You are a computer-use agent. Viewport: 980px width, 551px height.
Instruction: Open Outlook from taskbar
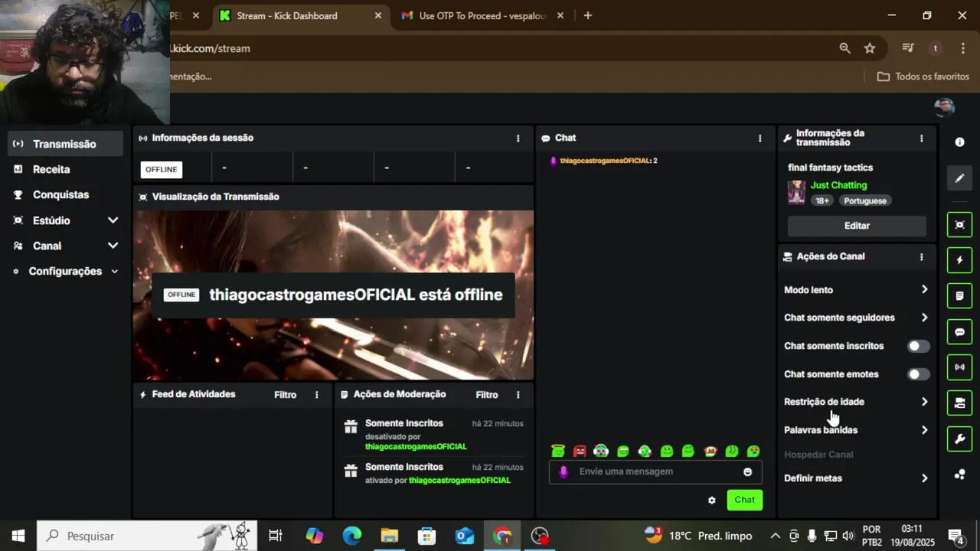click(465, 536)
